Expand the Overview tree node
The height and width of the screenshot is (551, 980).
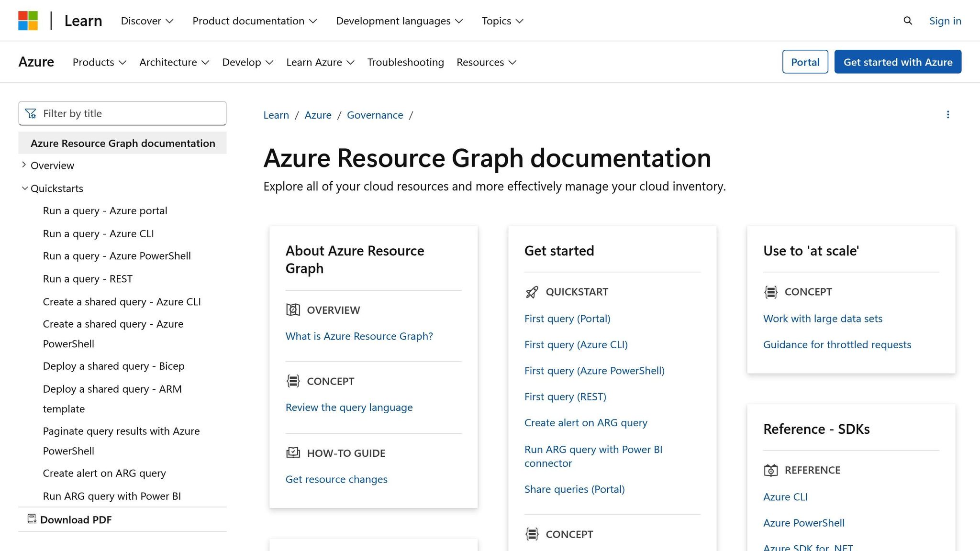pos(24,165)
